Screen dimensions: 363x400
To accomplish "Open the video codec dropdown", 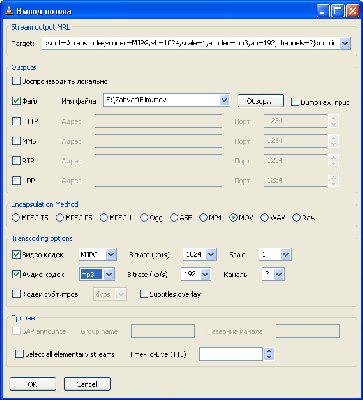I will [x=111, y=255].
